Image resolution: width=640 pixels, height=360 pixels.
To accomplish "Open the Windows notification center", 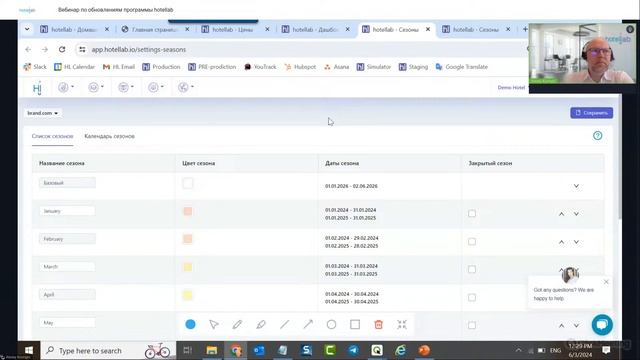I will click(606, 350).
